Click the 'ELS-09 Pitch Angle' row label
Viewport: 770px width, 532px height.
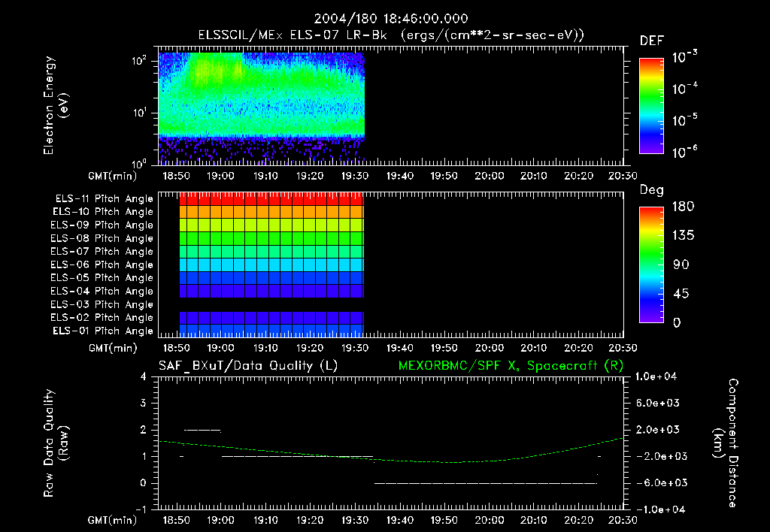pos(102,225)
